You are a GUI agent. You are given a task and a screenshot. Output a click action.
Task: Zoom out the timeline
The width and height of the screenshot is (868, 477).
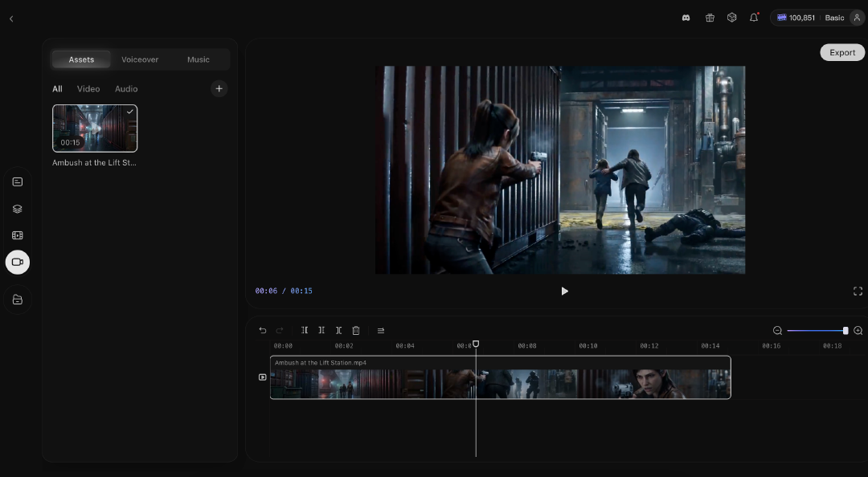[x=777, y=330]
